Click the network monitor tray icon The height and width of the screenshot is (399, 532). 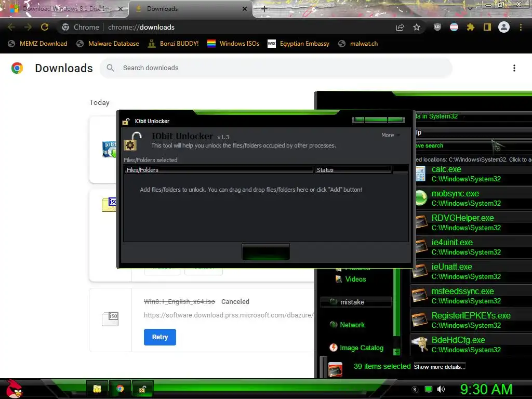429,389
